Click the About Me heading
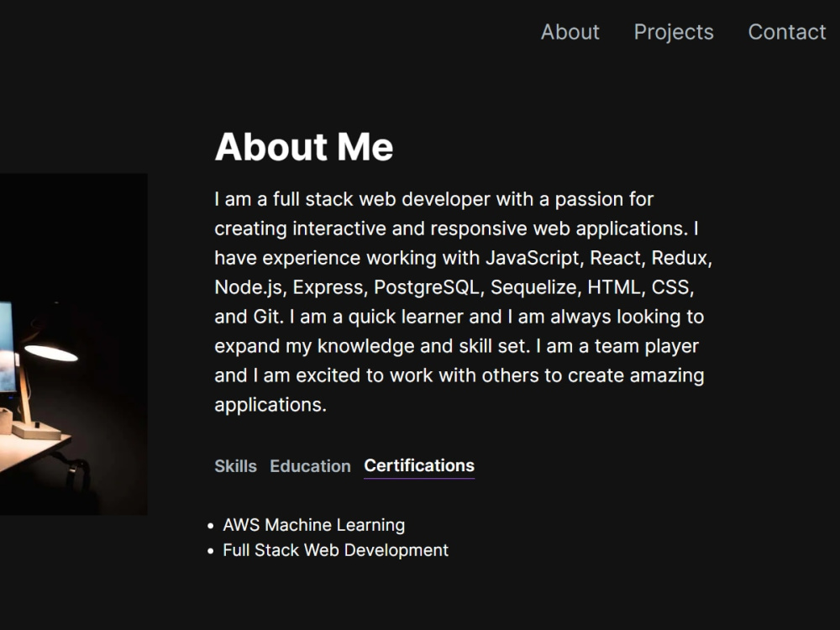The width and height of the screenshot is (840, 630). [x=304, y=146]
